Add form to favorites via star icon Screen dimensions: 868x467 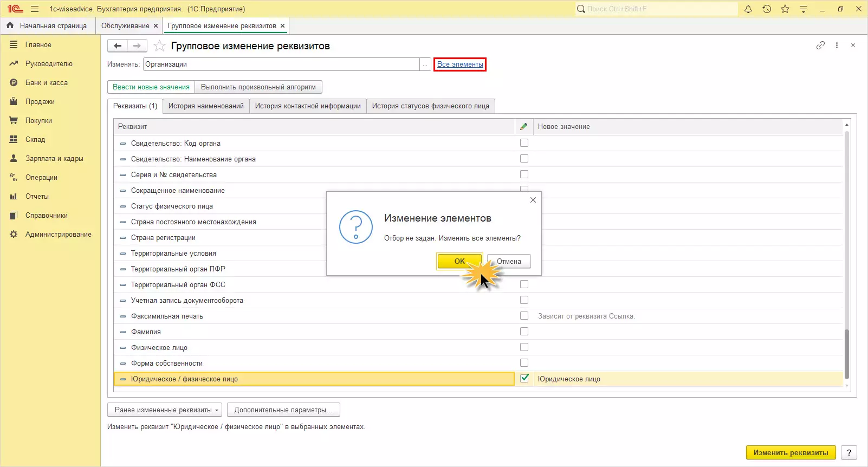point(159,46)
